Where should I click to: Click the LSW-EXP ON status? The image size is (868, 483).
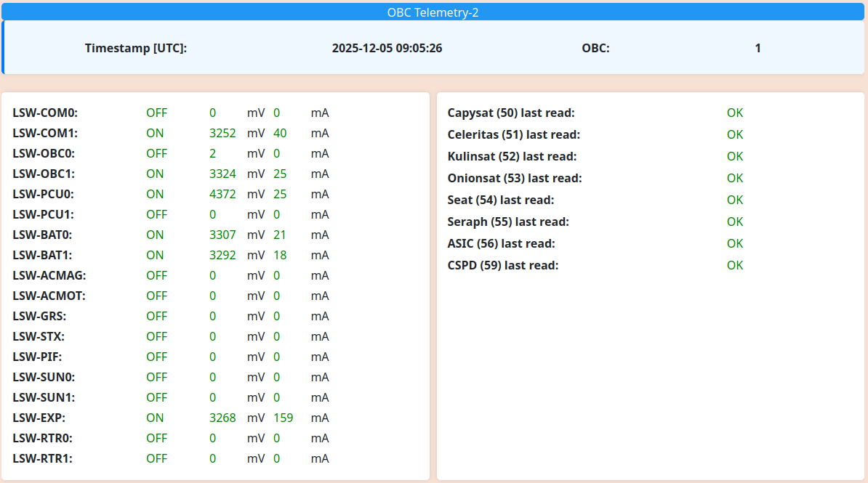[155, 418]
